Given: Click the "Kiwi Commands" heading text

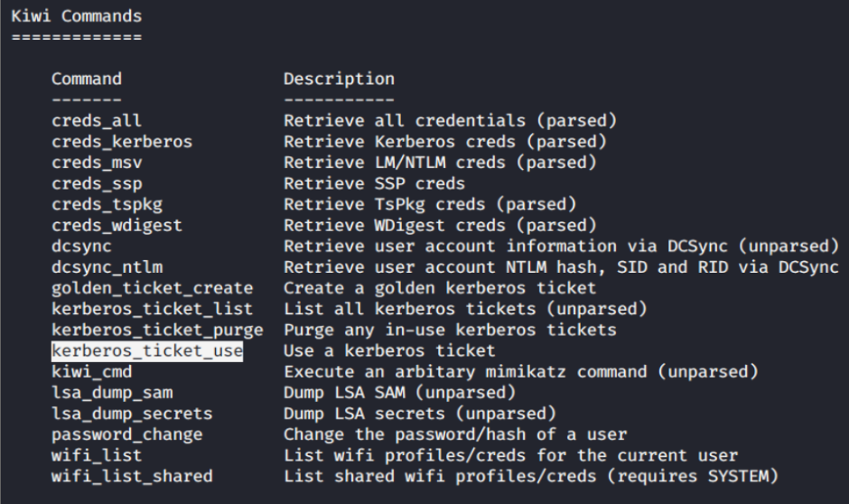Looking at the screenshot, I should pos(77,16).
